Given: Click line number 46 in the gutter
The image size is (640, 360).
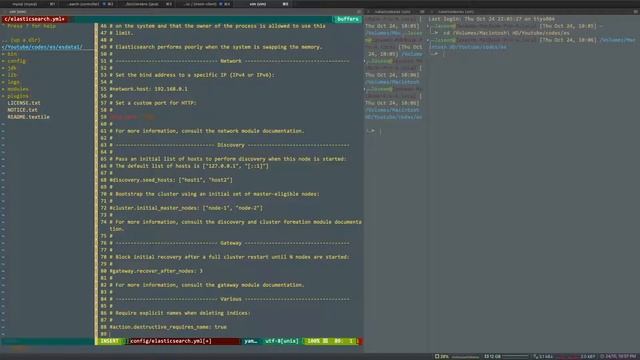Looking at the screenshot, I should (x=103, y=26).
